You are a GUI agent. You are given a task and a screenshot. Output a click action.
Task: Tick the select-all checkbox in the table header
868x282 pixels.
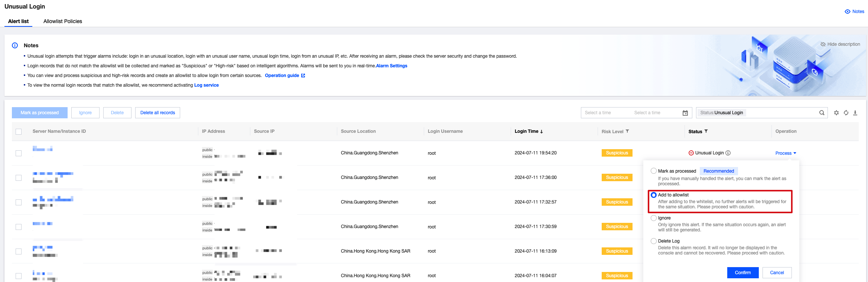click(x=19, y=132)
